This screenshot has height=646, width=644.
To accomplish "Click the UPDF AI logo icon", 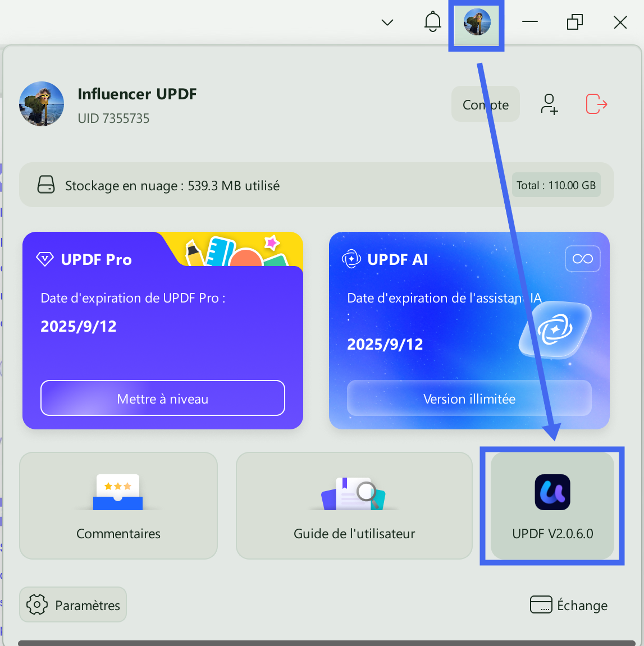I will [x=351, y=259].
